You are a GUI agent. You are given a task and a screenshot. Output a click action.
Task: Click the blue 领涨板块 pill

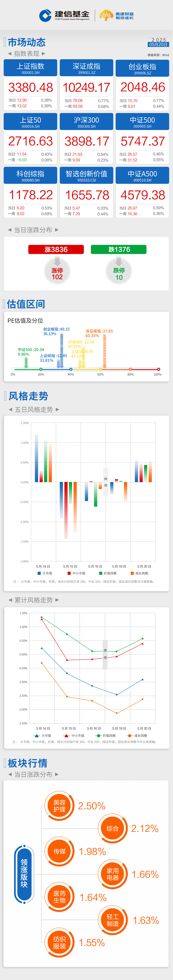24,874
